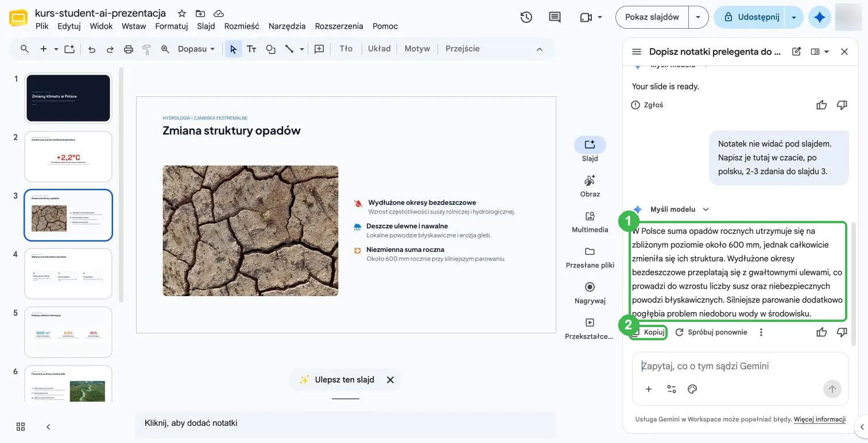
Task: Open the comments history icon
Action: (555, 17)
